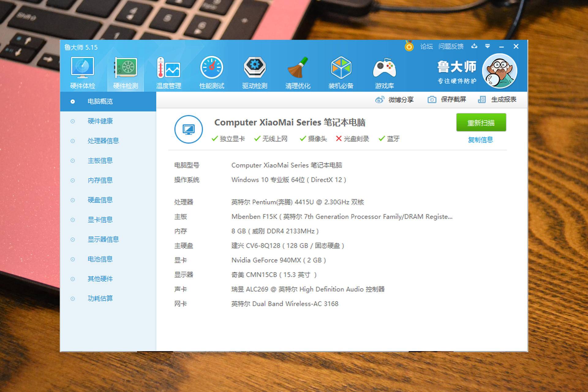
Task: Open 电池信息 sidebar item
Action: pos(100,259)
